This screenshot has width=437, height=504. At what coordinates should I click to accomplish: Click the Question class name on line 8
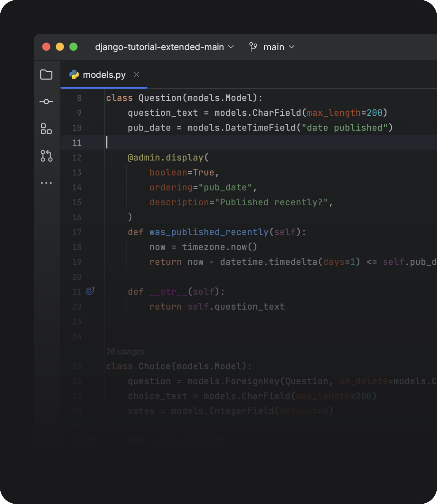(160, 98)
